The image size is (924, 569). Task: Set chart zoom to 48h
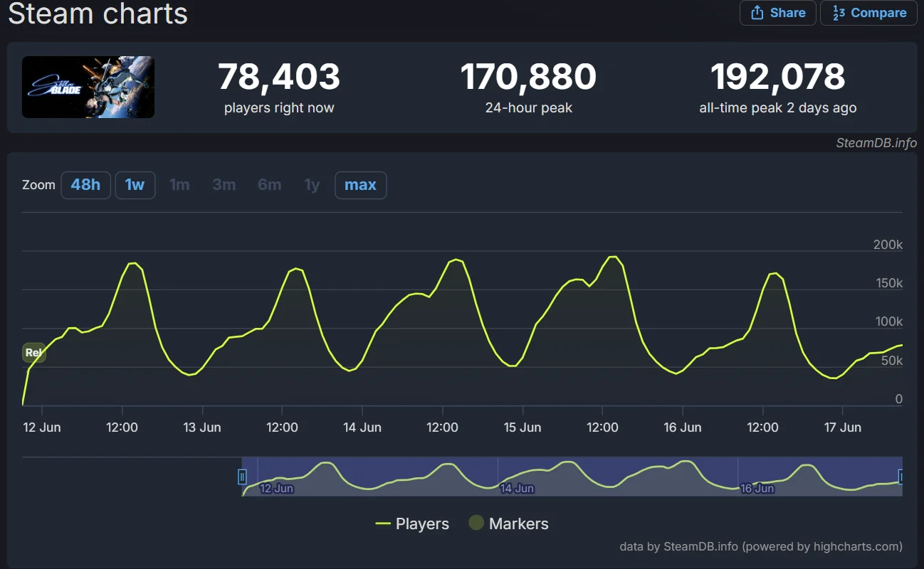click(85, 185)
